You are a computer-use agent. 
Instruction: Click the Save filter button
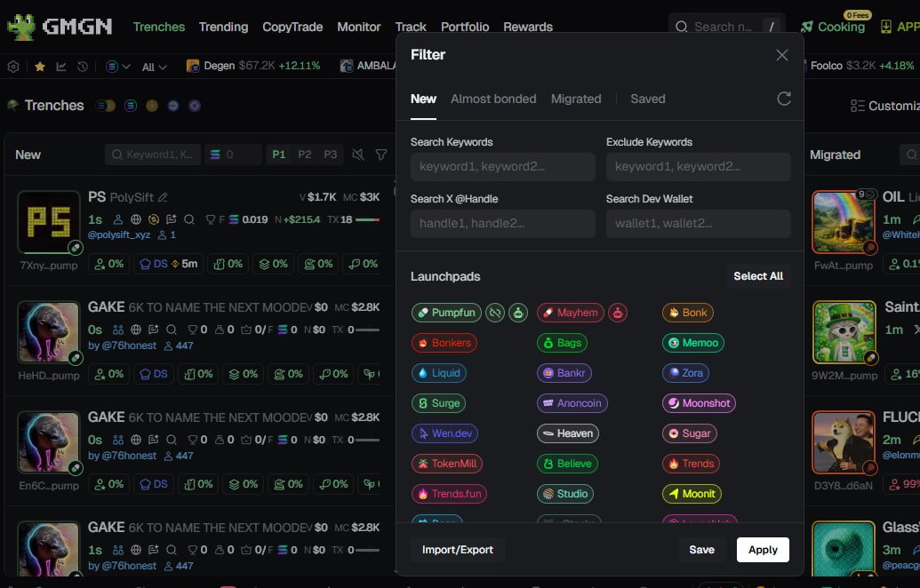point(701,550)
